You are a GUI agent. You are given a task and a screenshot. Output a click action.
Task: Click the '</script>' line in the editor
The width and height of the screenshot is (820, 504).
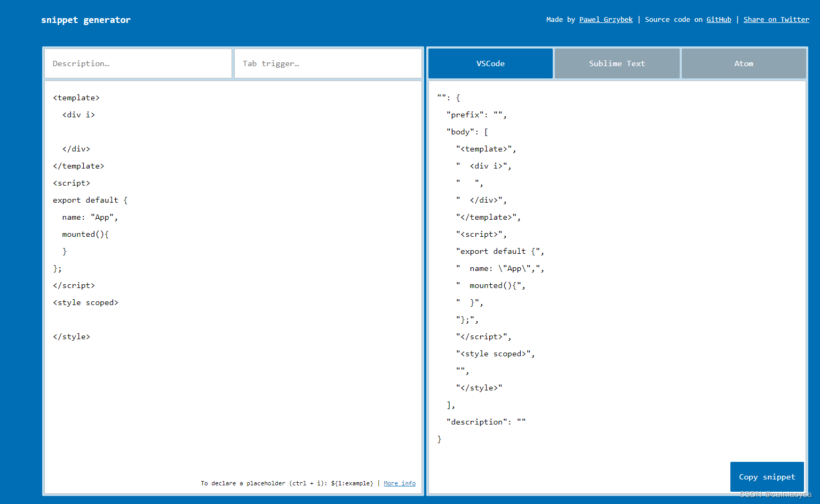pos(74,285)
